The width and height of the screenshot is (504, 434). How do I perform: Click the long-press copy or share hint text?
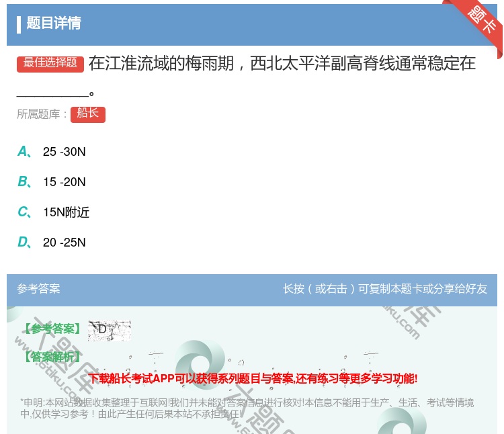click(x=385, y=288)
